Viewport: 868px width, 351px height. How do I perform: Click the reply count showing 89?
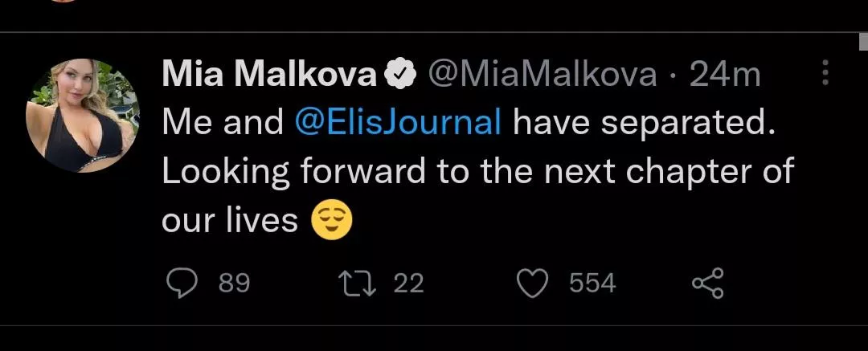(234, 284)
